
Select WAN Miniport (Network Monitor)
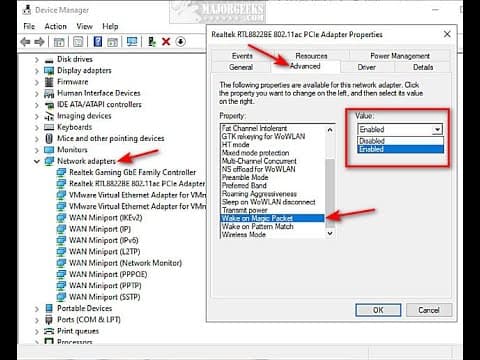[125, 263]
